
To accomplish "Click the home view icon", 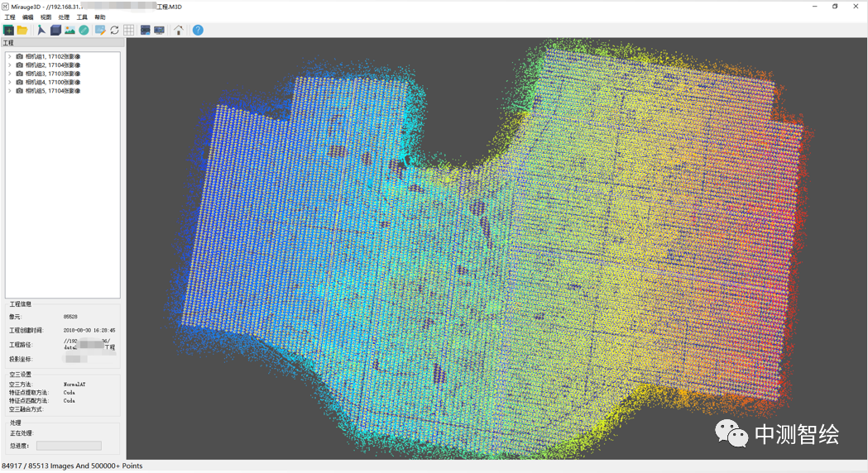I will pos(179,30).
